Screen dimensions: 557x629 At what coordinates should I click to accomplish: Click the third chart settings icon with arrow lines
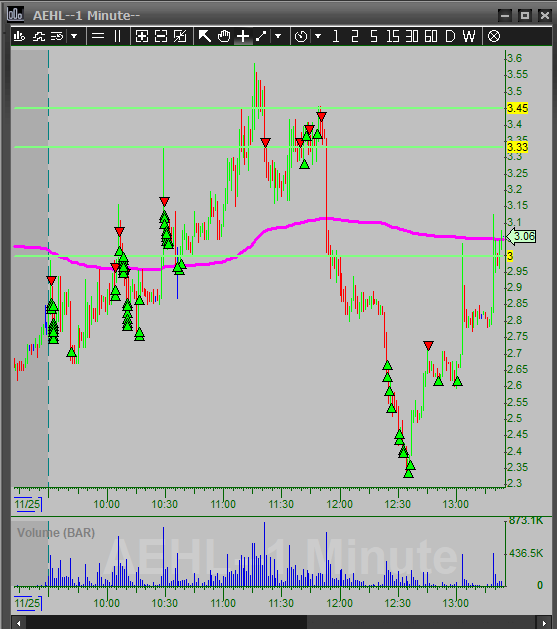(x=57, y=37)
